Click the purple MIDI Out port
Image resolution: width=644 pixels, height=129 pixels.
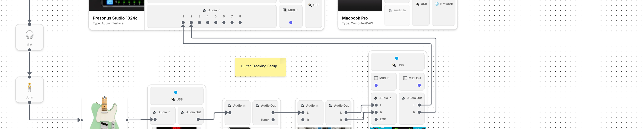tap(419, 85)
